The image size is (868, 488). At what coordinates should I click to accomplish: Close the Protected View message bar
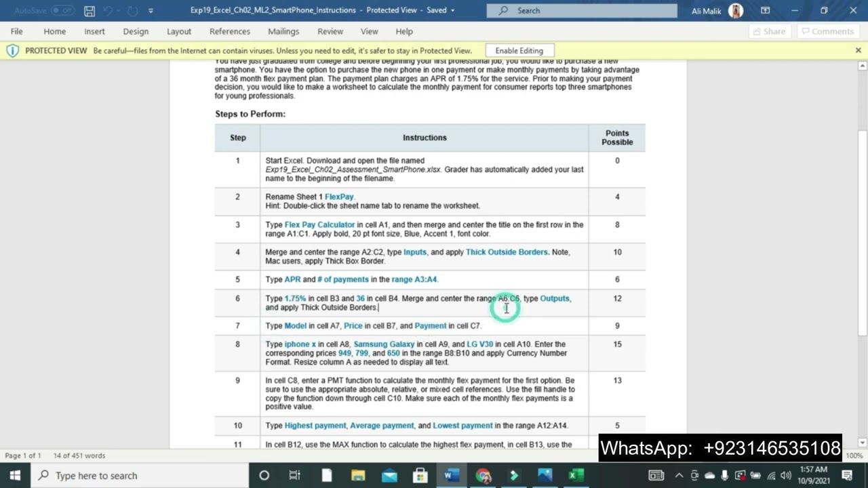(858, 50)
